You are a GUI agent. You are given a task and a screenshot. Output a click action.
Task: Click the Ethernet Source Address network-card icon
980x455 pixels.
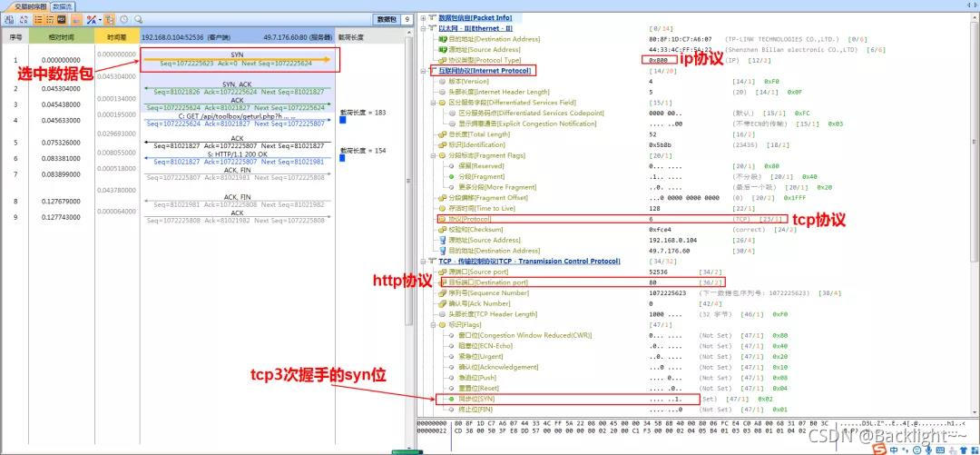coord(443,49)
